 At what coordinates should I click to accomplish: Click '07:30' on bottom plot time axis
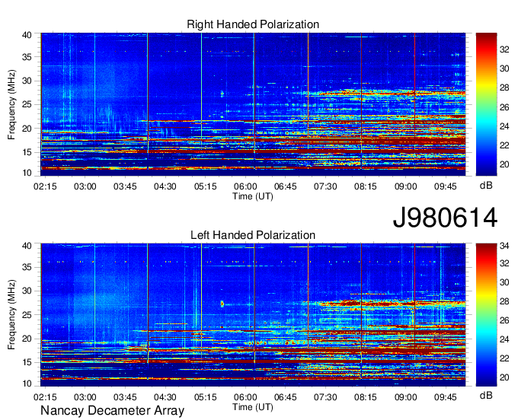325,397
